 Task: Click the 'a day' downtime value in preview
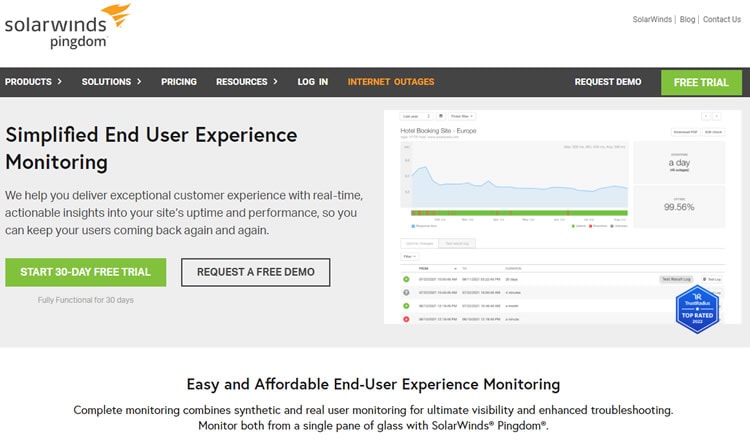679,163
